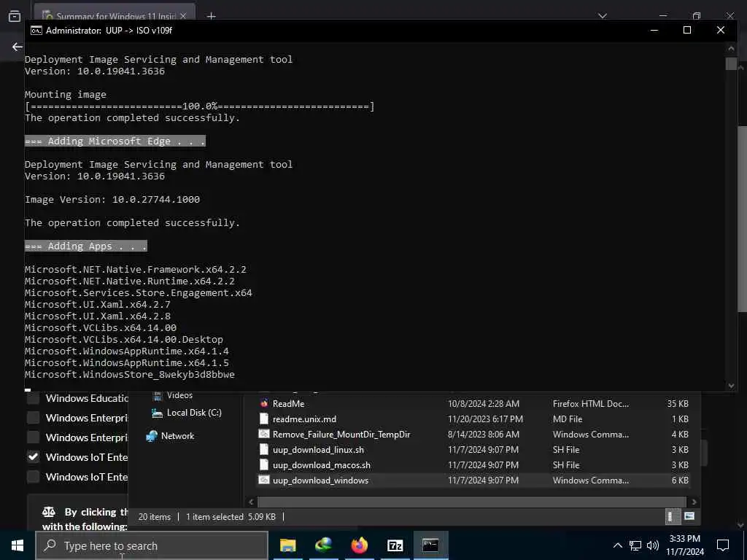Screen dimensions: 747x560
Task: Click browser back arrow button
Action: (x=18, y=47)
